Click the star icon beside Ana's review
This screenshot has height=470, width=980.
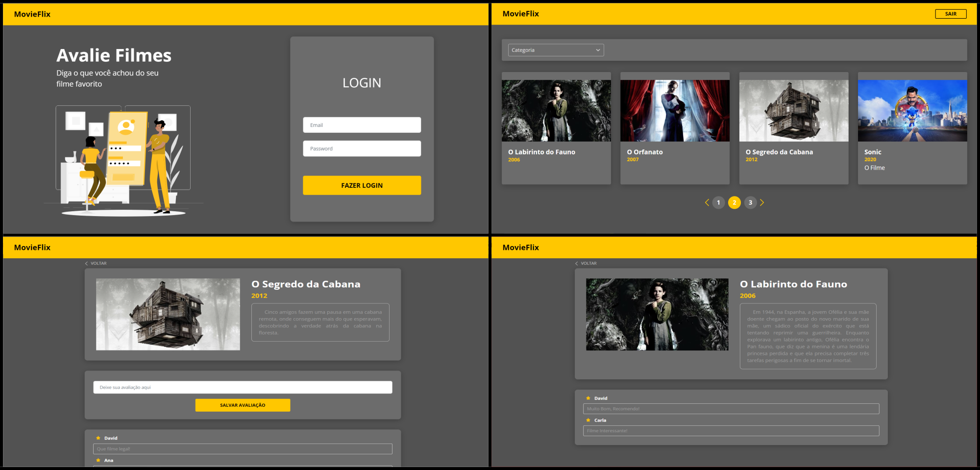98,460
